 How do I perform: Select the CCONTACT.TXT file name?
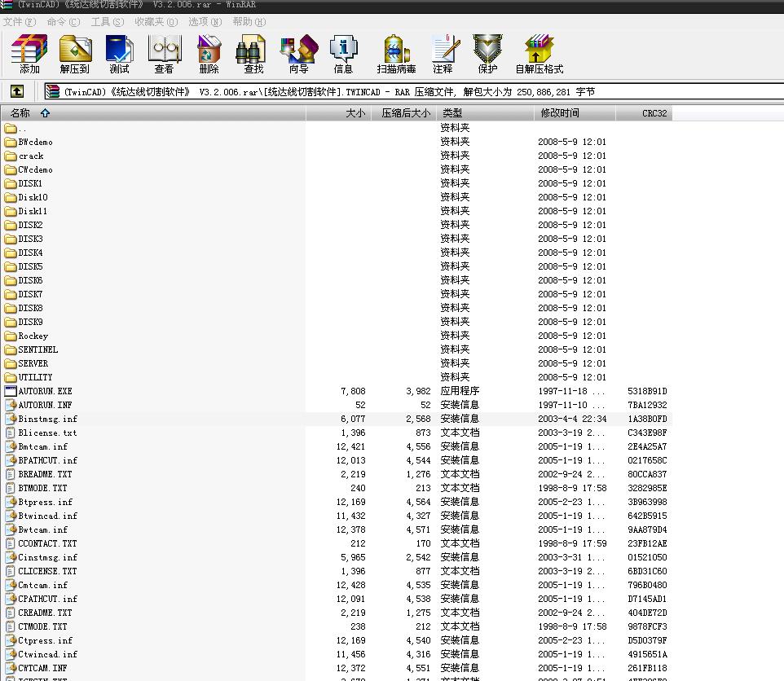click(47, 543)
